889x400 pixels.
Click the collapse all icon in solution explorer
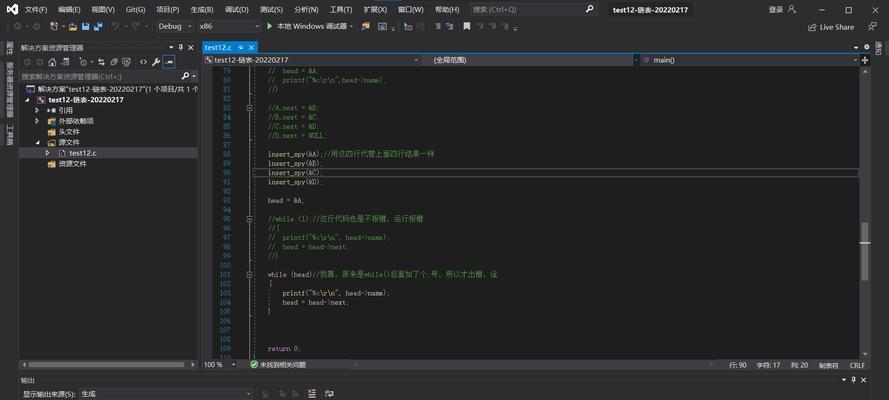click(114, 62)
